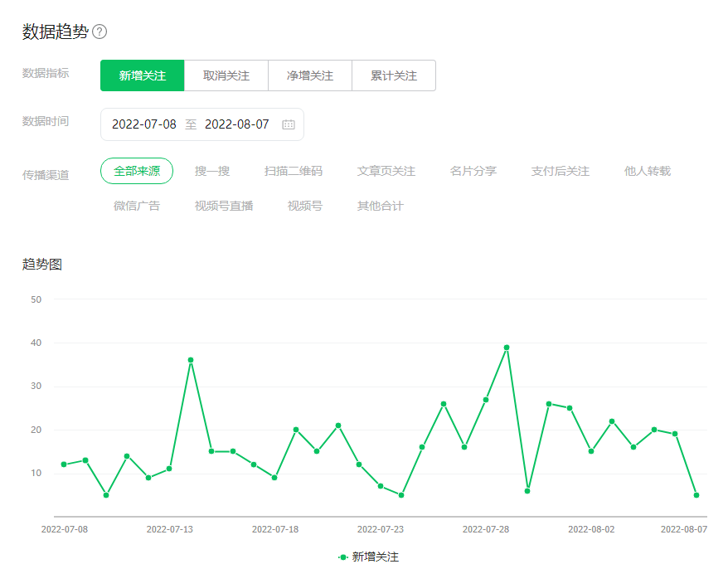728x569 pixels.
Task: Click the 数据时间 row label
Action: point(46,121)
